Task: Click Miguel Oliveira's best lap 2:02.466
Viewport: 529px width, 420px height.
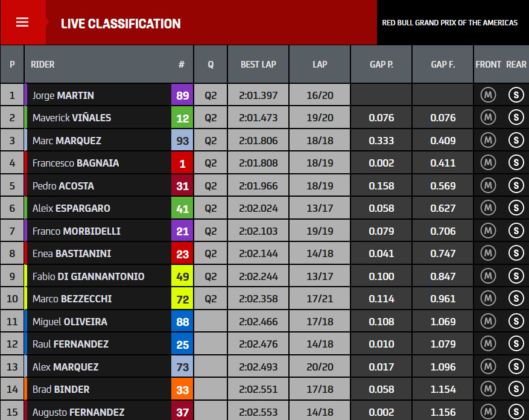Action: click(258, 321)
